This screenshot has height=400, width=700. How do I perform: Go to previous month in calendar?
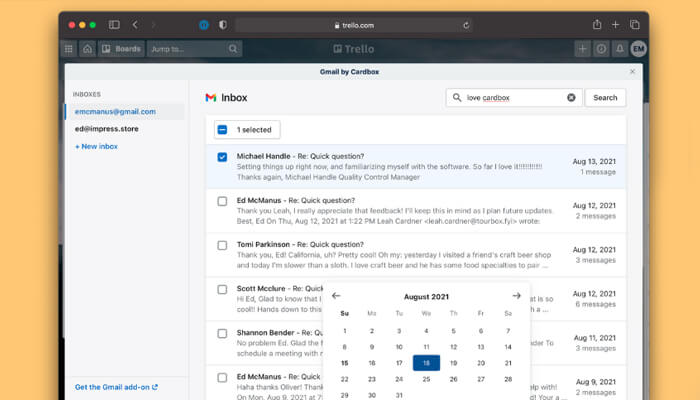pos(336,296)
